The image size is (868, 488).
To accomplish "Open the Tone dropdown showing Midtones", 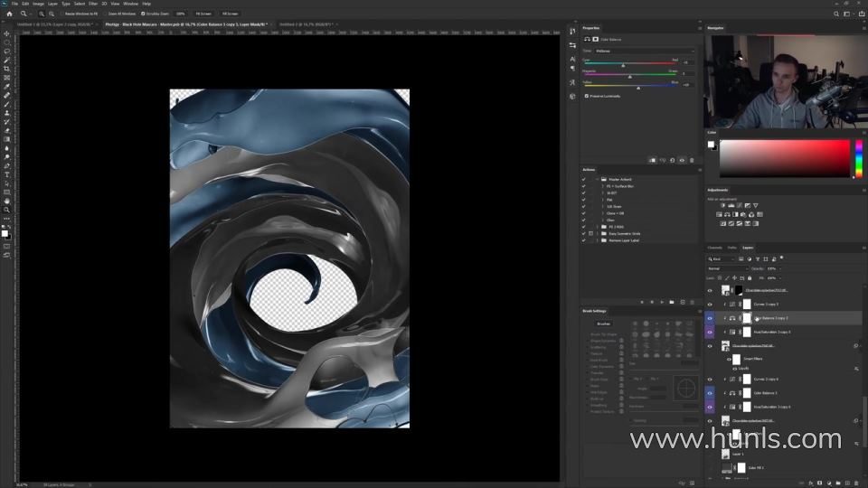I will (644, 51).
